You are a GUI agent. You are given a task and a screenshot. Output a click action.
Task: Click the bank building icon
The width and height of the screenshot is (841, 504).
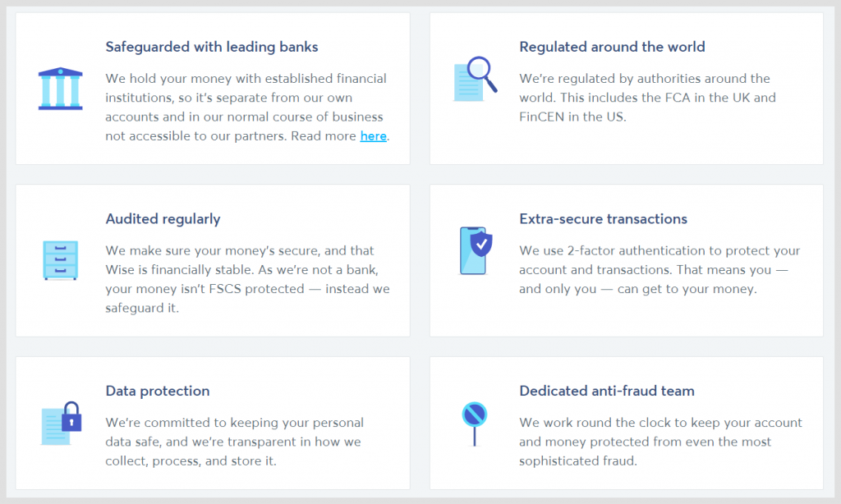pyautogui.click(x=60, y=89)
